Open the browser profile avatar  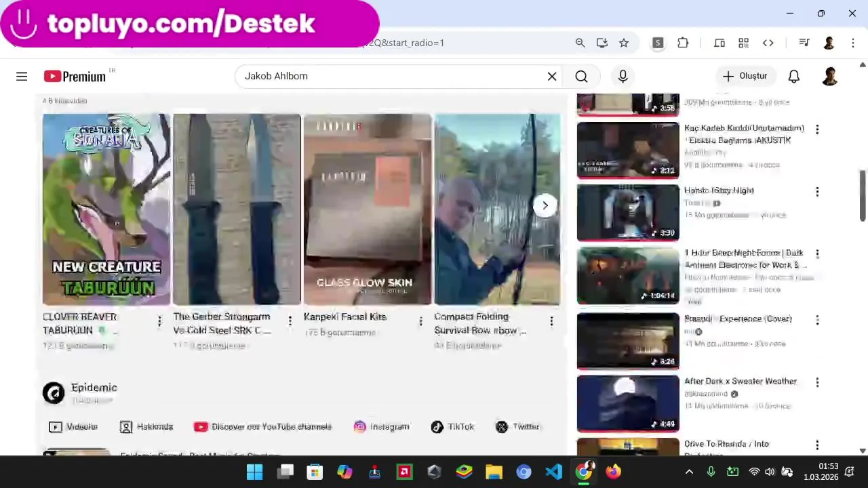[x=829, y=43]
